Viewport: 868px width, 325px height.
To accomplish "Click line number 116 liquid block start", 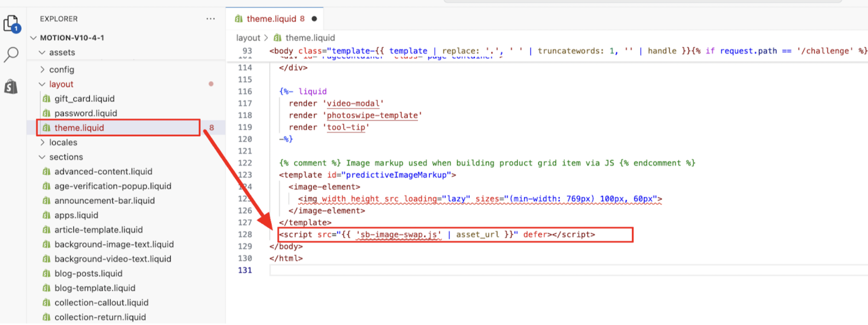I will pyautogui.click(x=245, y=92).
